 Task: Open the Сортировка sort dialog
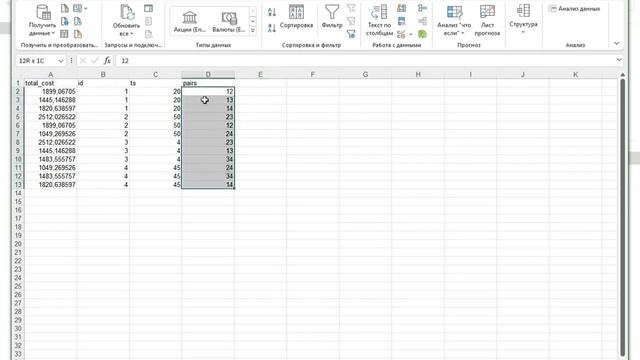(296, 16)
